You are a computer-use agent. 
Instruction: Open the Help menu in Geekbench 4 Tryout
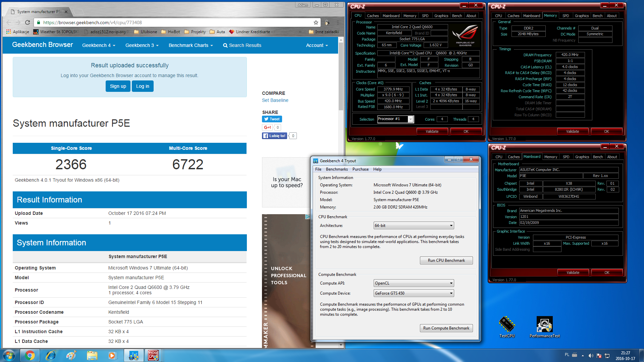(x=377, y=169)
